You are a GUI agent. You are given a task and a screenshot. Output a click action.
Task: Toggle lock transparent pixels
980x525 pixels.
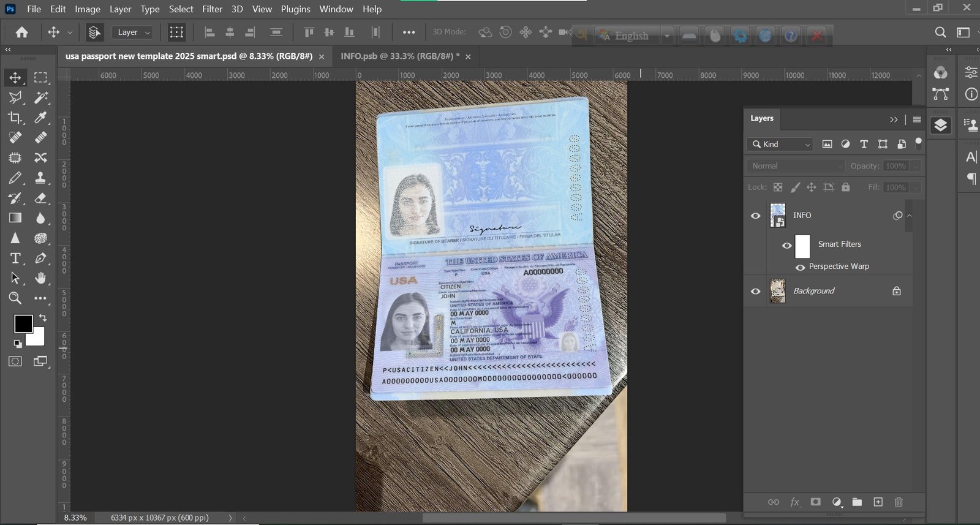(778, 187)
